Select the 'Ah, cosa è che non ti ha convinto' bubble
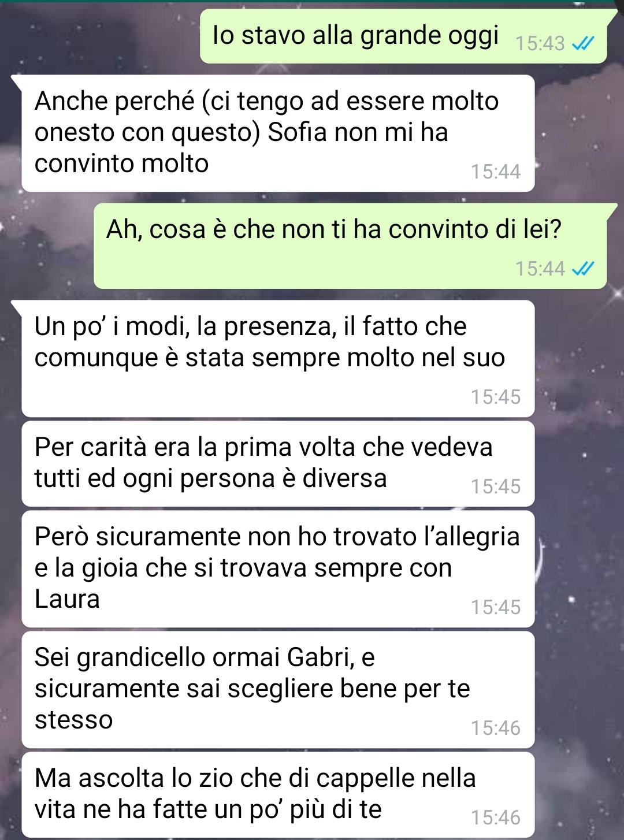The height and width of the screenshot is (840, 624). (350, 246)
